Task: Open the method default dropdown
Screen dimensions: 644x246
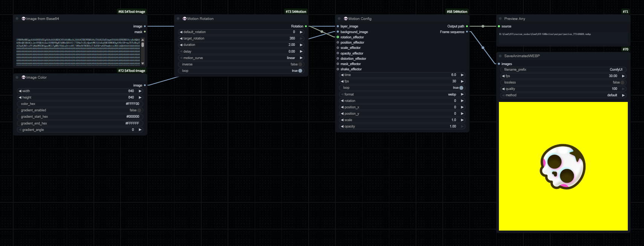Action: coord(563,95)
